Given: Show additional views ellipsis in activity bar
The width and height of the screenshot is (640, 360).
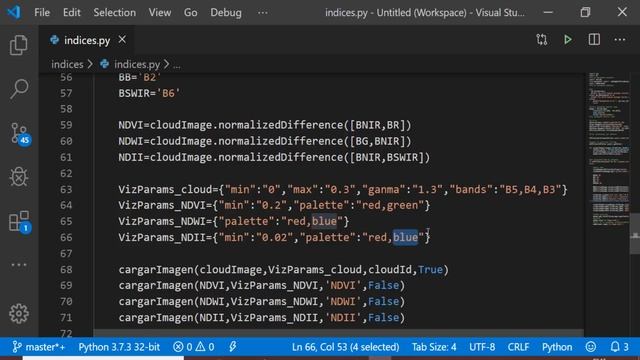Looking at the screenshot, I should [19, 265].
